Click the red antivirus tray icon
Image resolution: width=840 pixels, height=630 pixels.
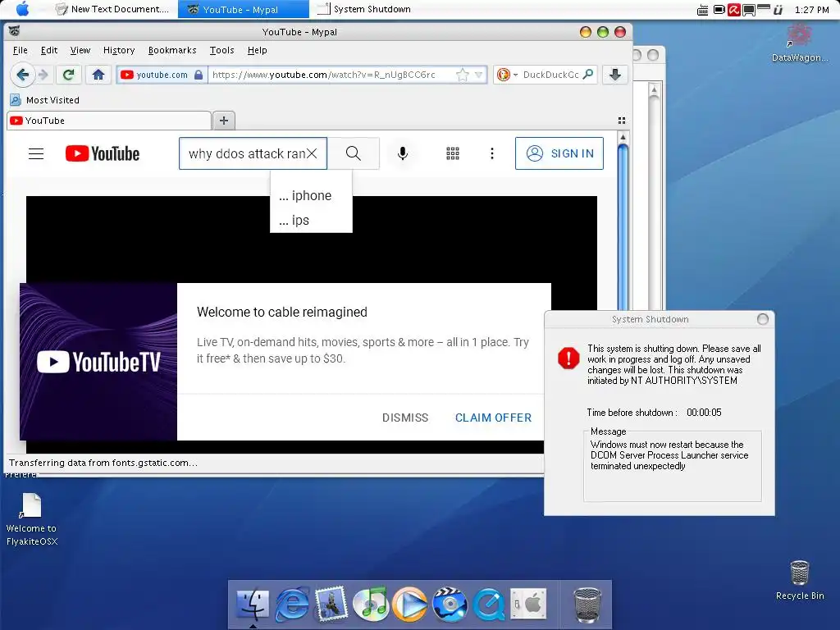[x=734, y=10]
